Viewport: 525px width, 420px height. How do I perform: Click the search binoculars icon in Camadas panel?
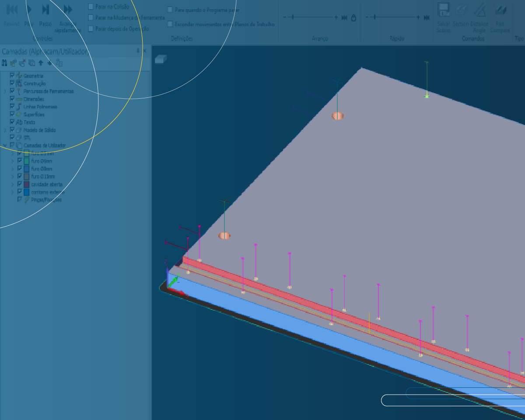4,63
